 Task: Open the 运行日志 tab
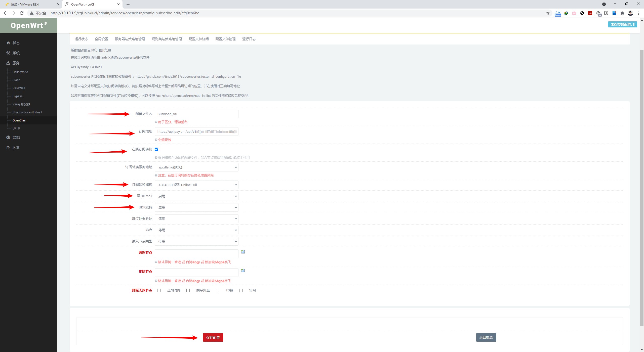coord(249,39)
